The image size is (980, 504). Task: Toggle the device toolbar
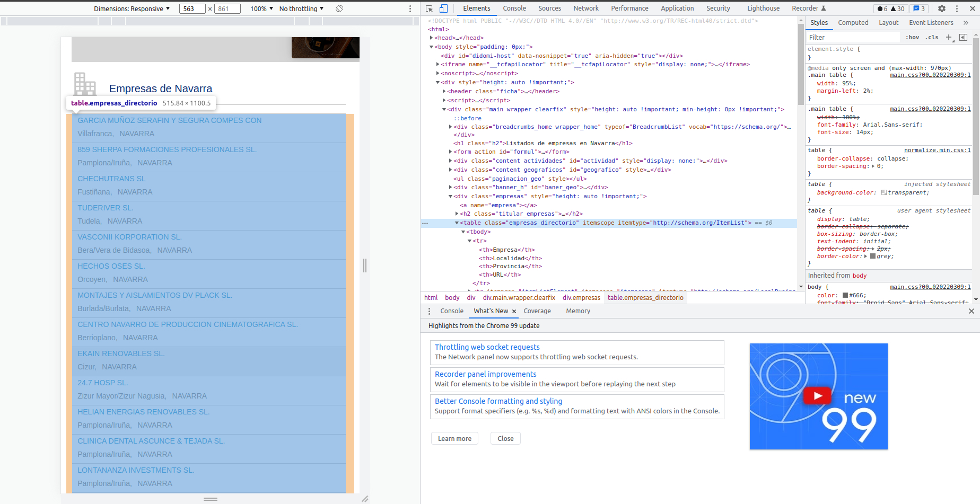[x=443, y=8]
